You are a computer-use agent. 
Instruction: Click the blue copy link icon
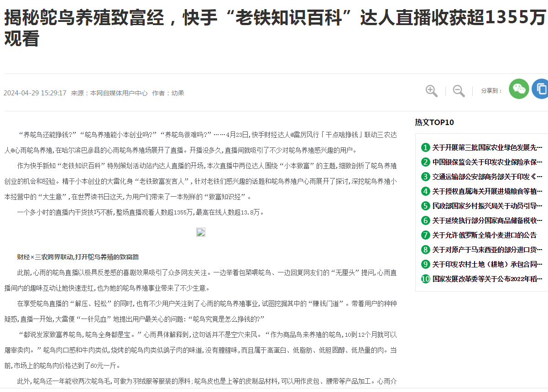tap(540, 89)
